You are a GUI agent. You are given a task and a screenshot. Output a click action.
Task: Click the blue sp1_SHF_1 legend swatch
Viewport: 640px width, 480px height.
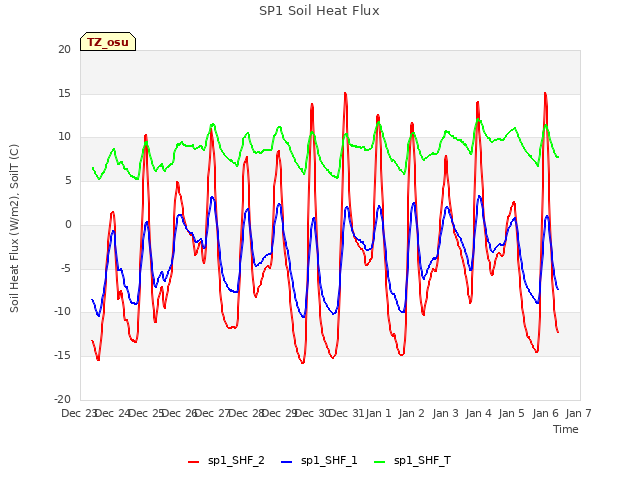click(287, 462)
